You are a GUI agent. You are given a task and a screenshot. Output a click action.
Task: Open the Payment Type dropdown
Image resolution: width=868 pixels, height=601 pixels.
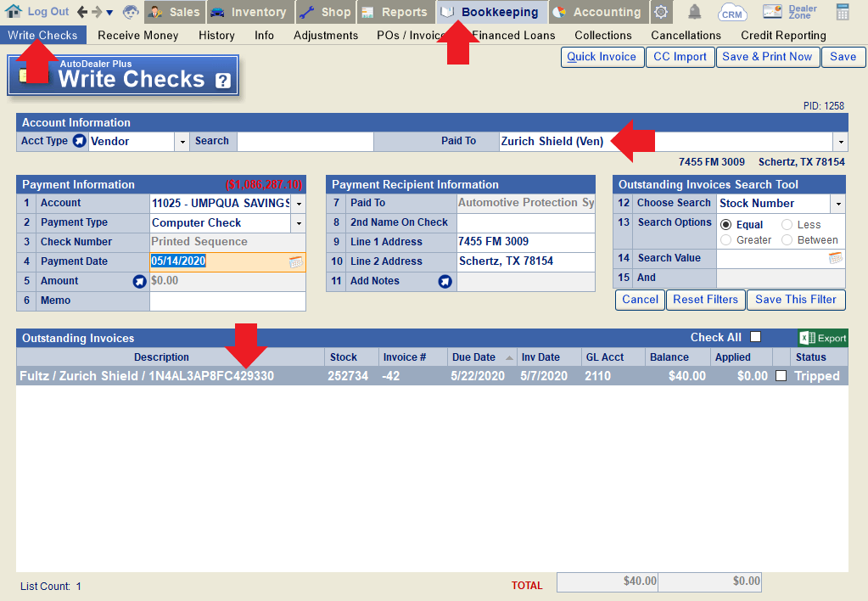(x=299, y=223)
